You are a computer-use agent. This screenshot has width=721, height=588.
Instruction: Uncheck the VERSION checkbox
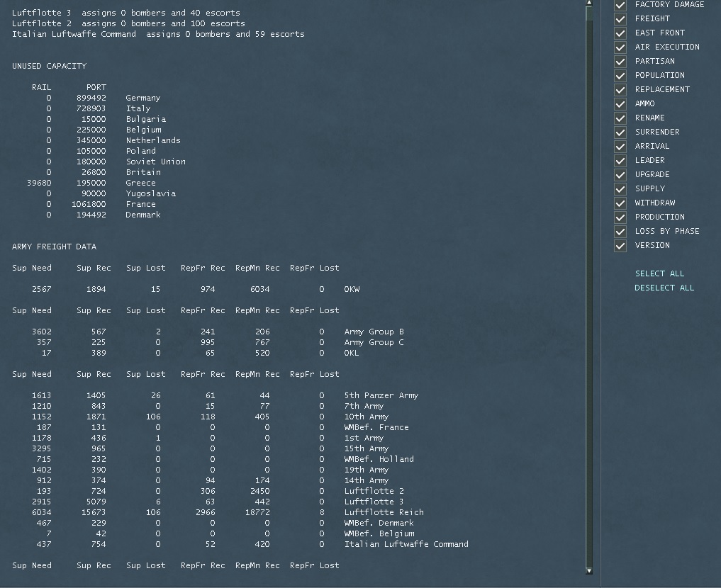point(620,246)
